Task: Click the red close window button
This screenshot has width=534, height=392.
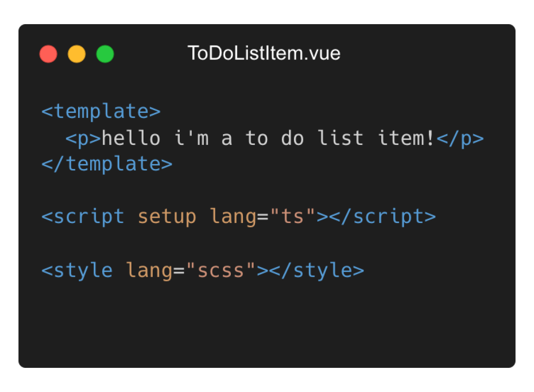Action: 48,54
